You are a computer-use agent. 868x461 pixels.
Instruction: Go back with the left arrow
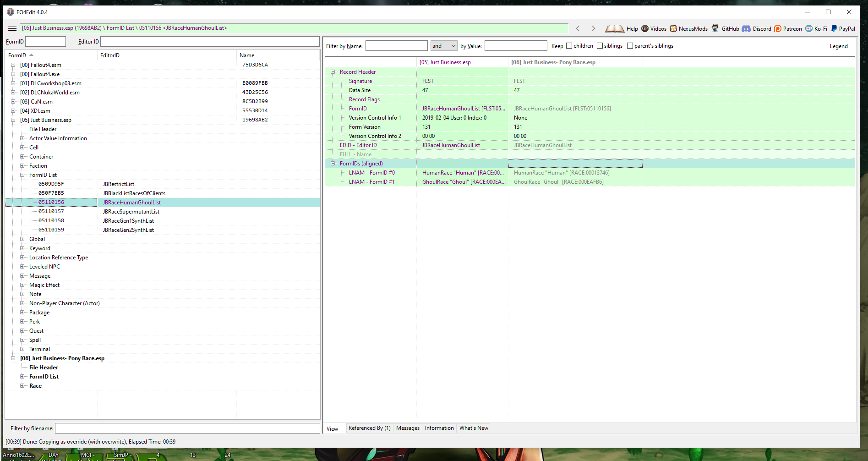pyautogui.click(x=578, y=28)
